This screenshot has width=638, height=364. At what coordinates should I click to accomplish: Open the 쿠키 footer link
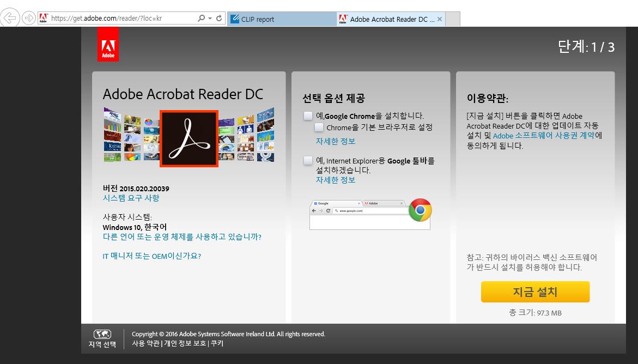(x=217, y=344)
